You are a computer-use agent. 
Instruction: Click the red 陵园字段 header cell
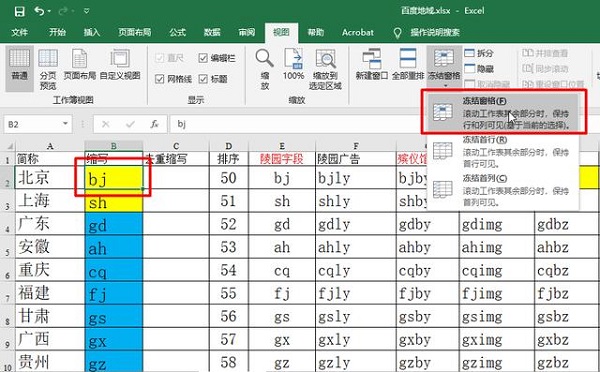282,158
